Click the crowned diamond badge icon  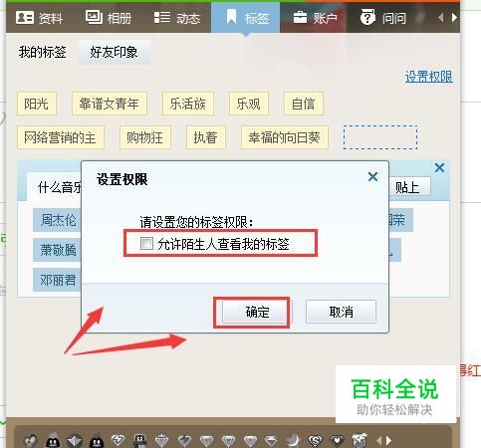pos(161,440)
